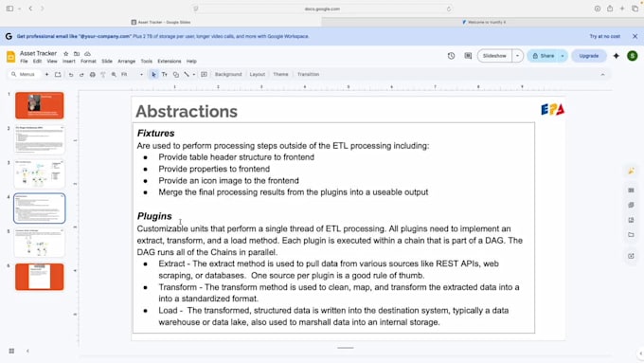Expand the Share options dropdown arrow
644x363 pixels.
(563, 56)
